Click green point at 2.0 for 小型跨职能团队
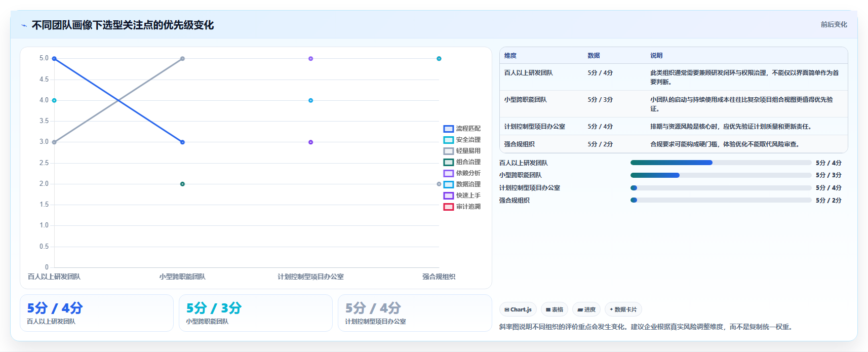 coord(182,184)
